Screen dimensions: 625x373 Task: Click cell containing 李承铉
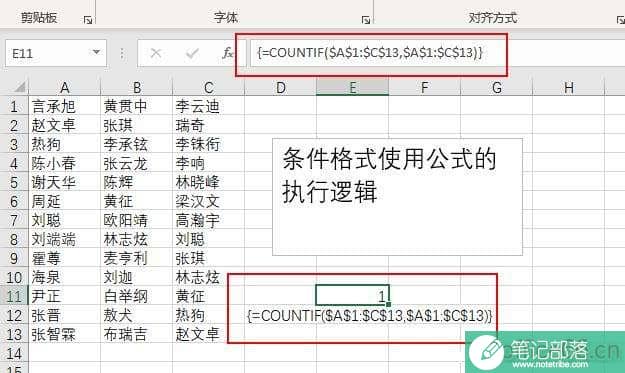pyautogui.click(x=137, y=144)
